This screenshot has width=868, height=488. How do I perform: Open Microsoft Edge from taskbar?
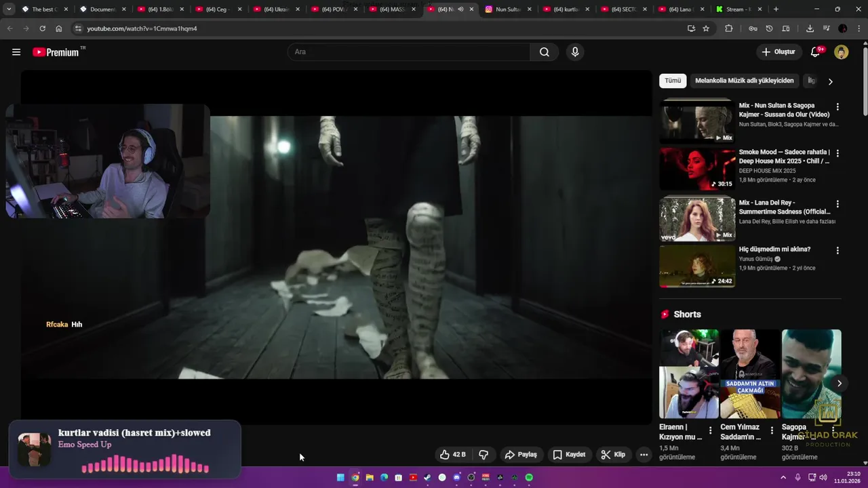coord(384,477)
